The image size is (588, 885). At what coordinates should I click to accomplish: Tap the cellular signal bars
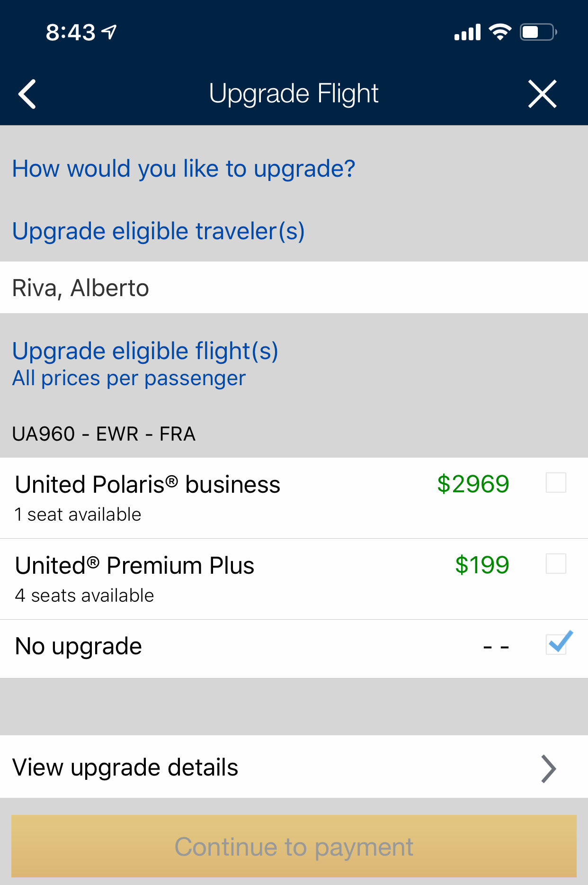[x=467, y=32]
